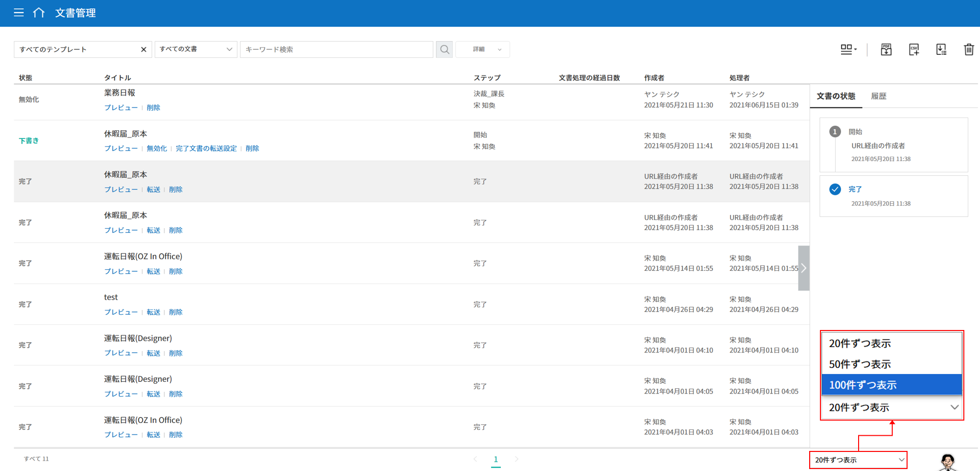Open the view layout switcher
The image size is (980, 471).
click(x=848, y=49)
